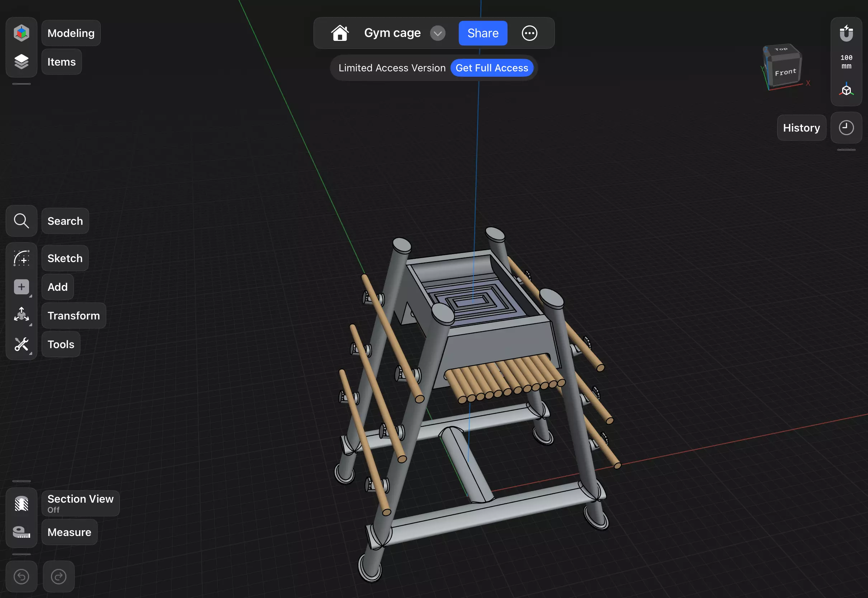Open the three-dot more options menu
This screenshot has height=598, width=868.
(529, 33)
